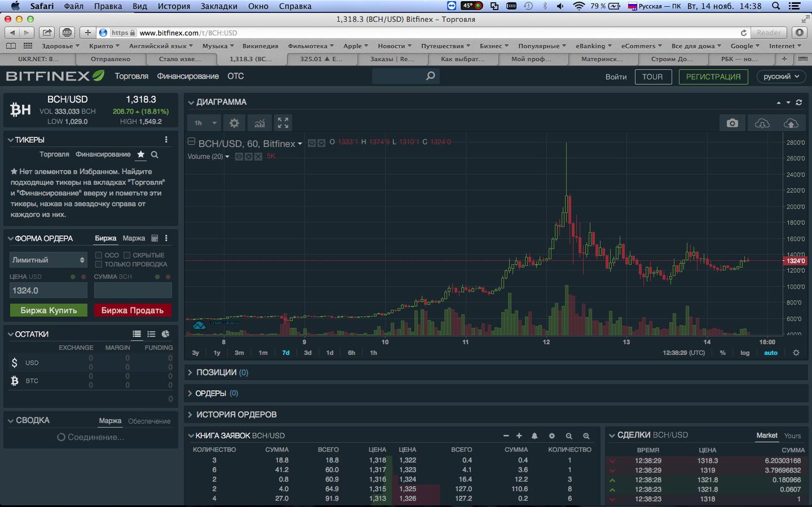812x507 pixels.
Task: Load chart layout from cloud icon
Action: (x=762, y=123)
